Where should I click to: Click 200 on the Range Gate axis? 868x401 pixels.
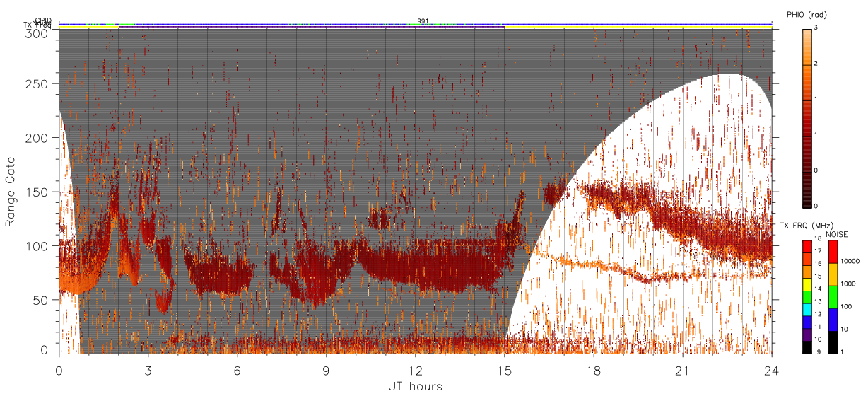tap(38, 138)
